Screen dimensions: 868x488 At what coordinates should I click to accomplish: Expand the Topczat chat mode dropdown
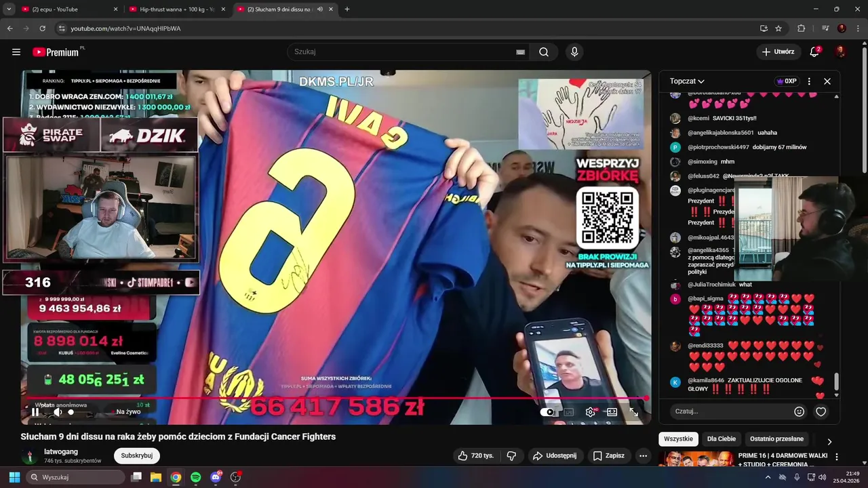click(687, 81)
